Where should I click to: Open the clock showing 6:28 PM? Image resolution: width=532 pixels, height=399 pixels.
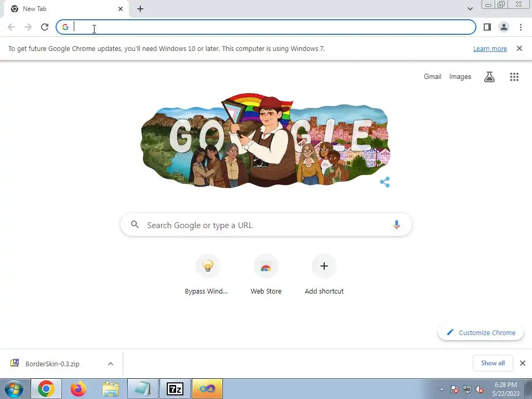click(506, 389)
